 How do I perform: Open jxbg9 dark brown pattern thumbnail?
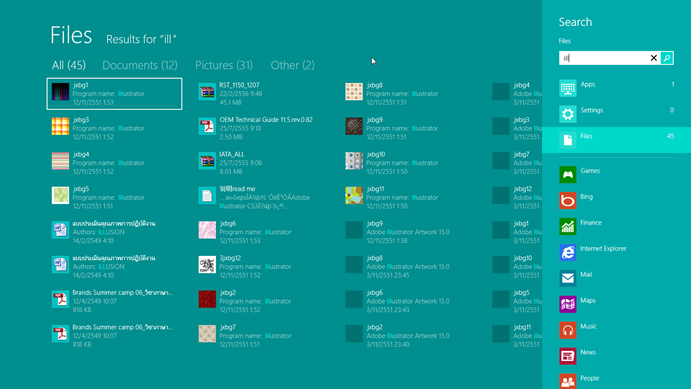point(354,126)
